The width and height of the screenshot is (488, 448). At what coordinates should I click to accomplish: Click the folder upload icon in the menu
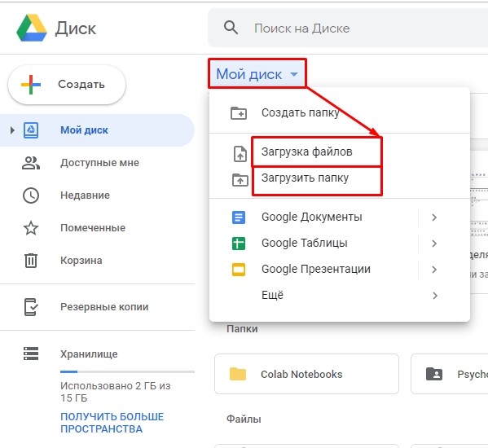point(240,179)
